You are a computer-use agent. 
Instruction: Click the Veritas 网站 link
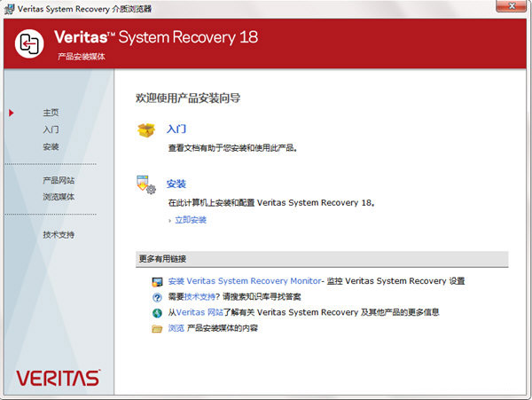pyautogui.click(x=199, y=312)
